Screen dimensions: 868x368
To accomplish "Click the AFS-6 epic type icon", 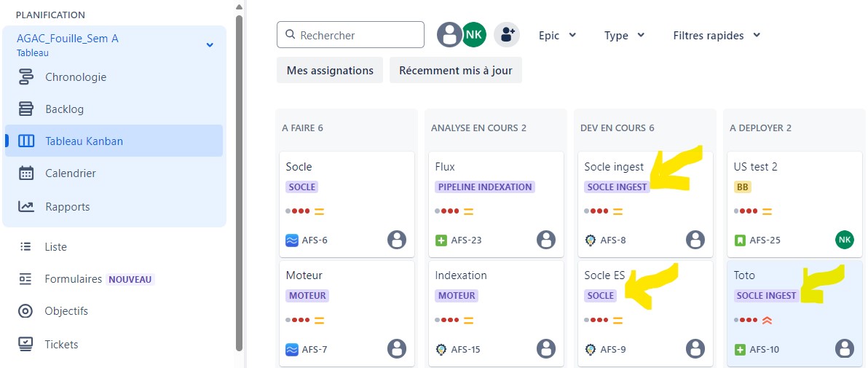I will pyautogui.click(x=292, y=240).
